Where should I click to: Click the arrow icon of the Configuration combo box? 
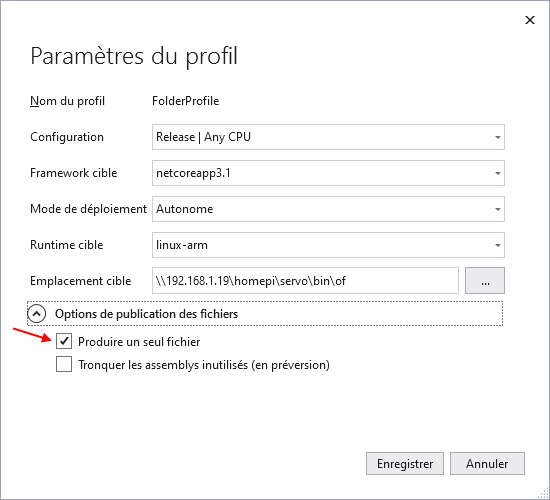497,137
